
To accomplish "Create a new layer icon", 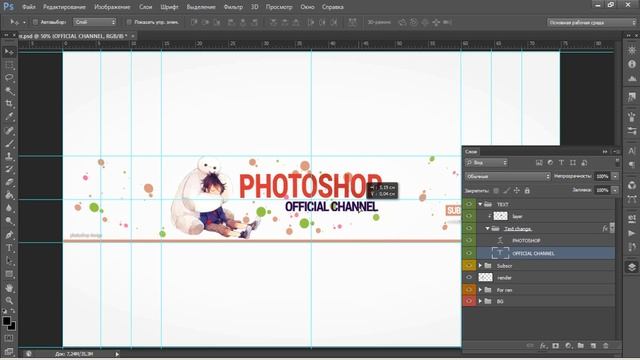I will [x=593, y=346].
